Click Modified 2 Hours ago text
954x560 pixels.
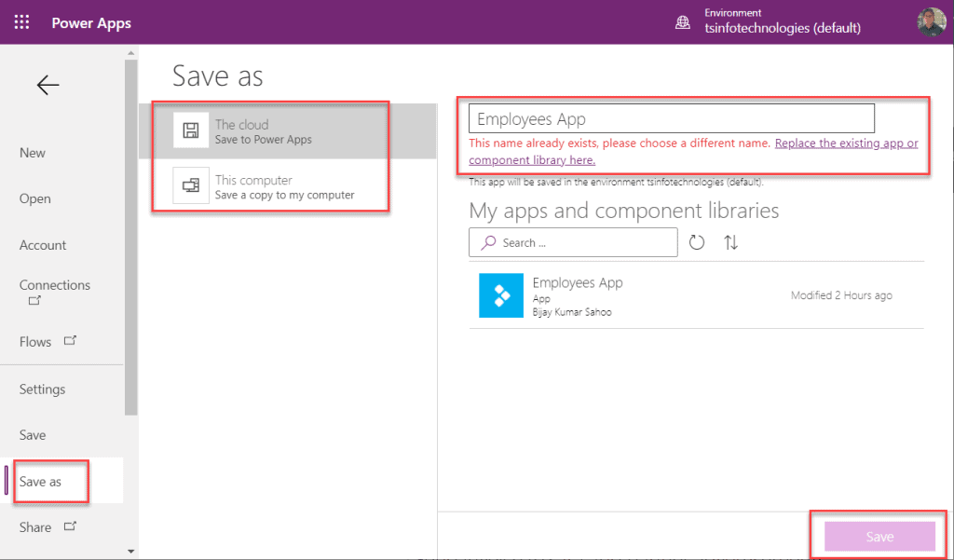pos(841,295)
